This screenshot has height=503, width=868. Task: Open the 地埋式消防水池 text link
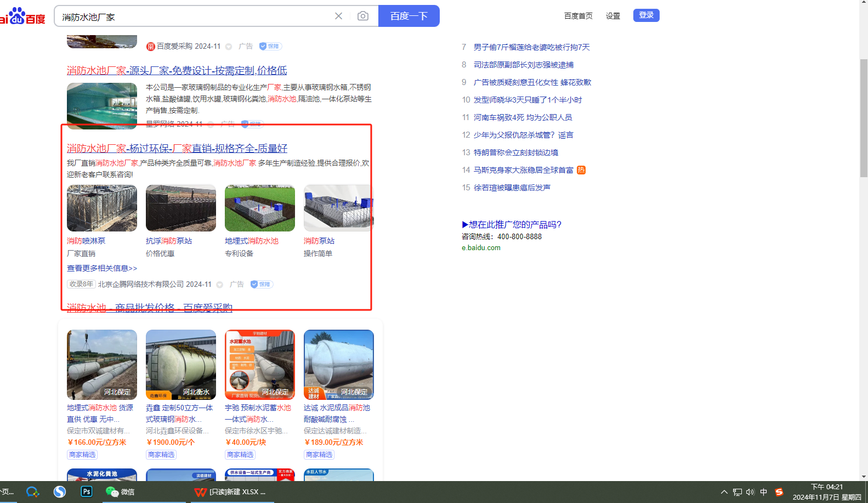click(x=252, y=241)
